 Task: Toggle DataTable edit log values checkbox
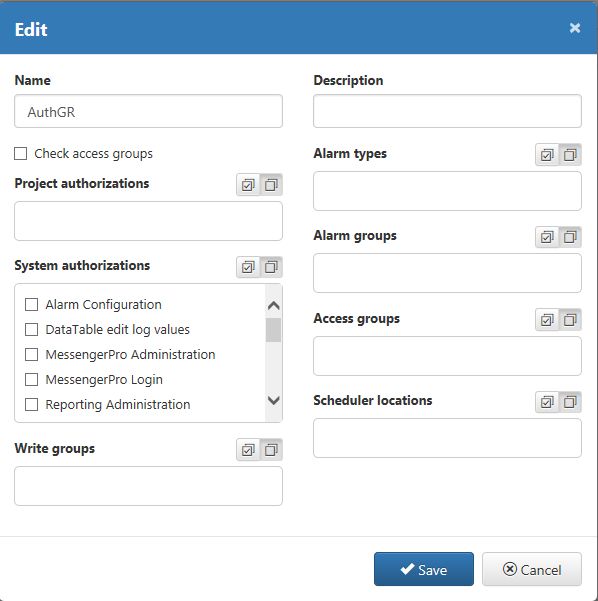(x=31, y=330)
